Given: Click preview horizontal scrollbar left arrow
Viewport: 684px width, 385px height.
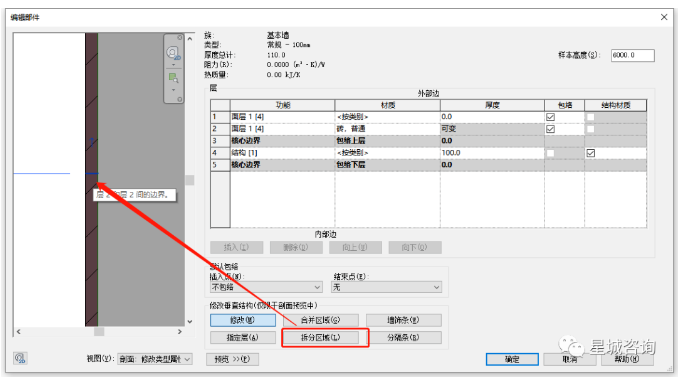Looking at the screenshot, I should [x=18, y=332].
